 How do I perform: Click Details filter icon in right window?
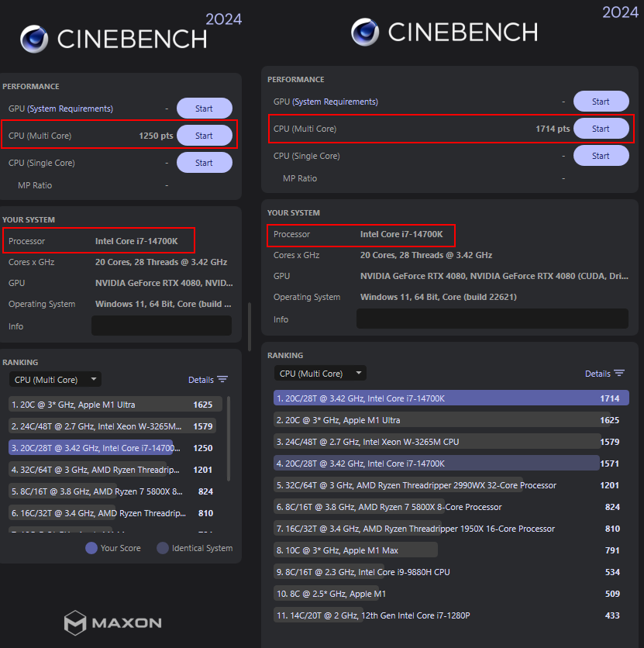(x=619, y=373)
